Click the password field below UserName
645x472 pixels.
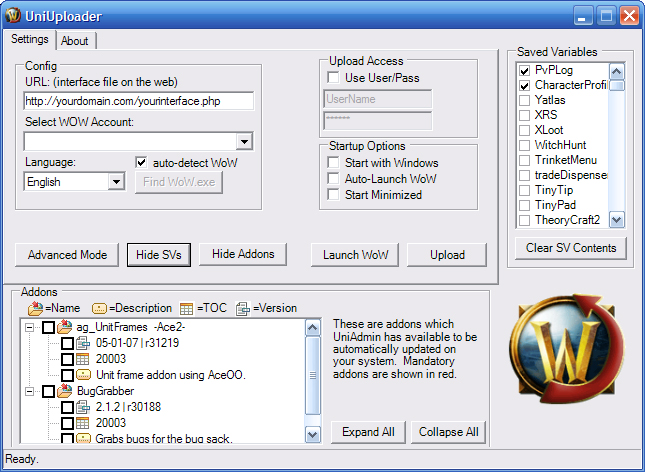[x=378, y=120]
